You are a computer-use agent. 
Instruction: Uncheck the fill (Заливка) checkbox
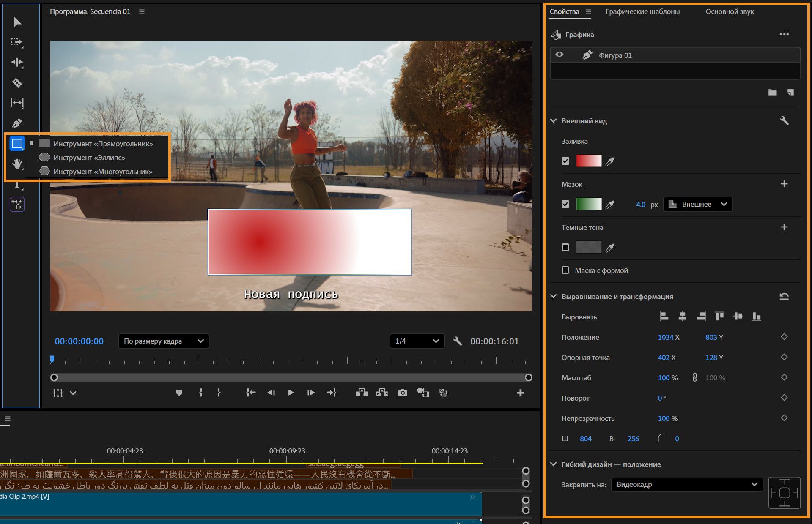(x=565, y=161)
